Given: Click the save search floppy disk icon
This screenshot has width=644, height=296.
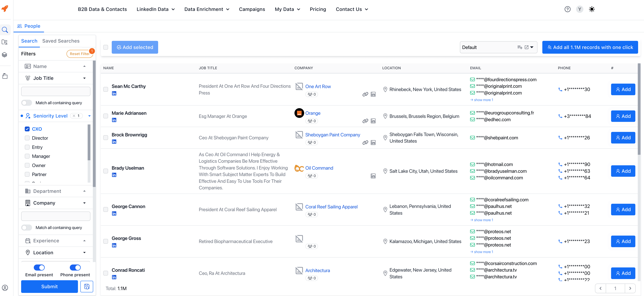Looking at the screenshot, I should [x=86, y=286].
